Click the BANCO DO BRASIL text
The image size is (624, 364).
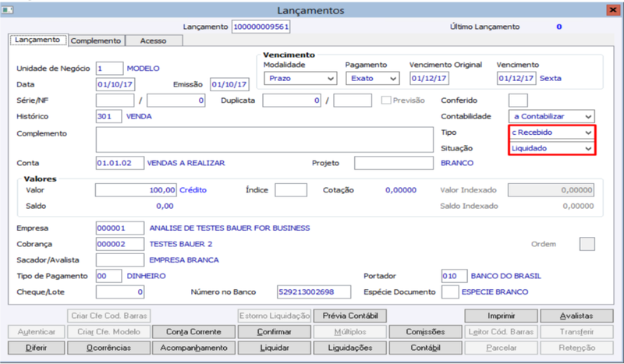tap(505, 276)
